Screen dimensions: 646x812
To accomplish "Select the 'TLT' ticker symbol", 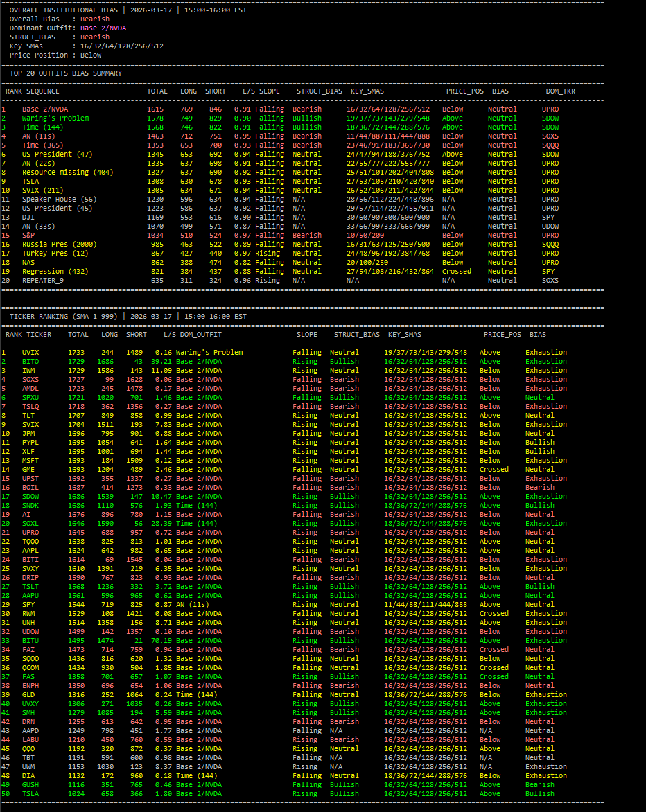I will click(28, 415).
